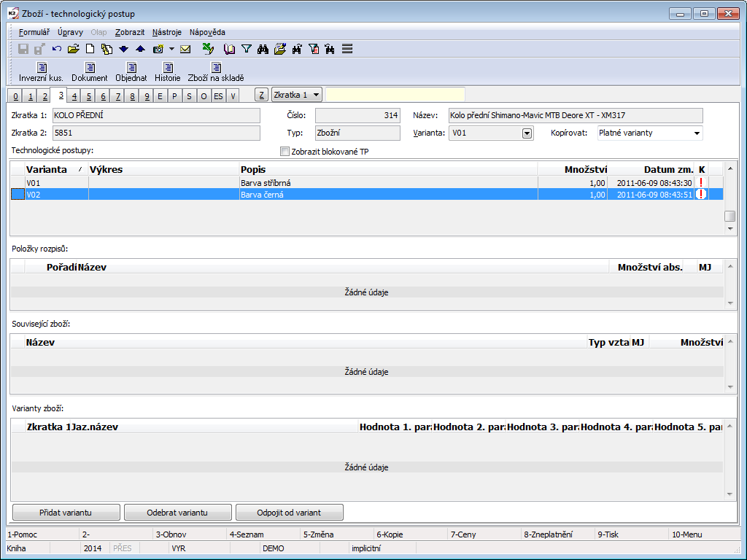This screenshot has height=560, width=747.
Task: Open Zboží na skladě toolbar item
Action: coord(216,72)
